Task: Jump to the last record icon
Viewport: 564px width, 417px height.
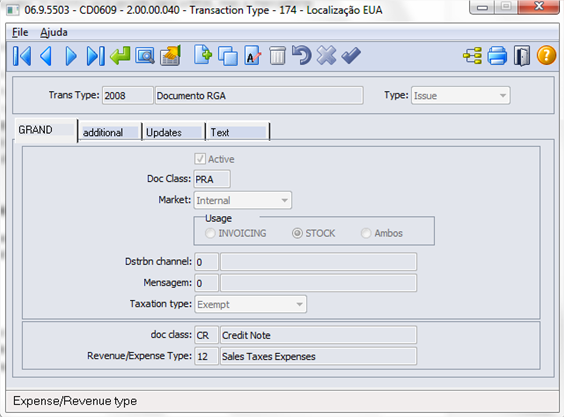Action: tap(96, 56)
